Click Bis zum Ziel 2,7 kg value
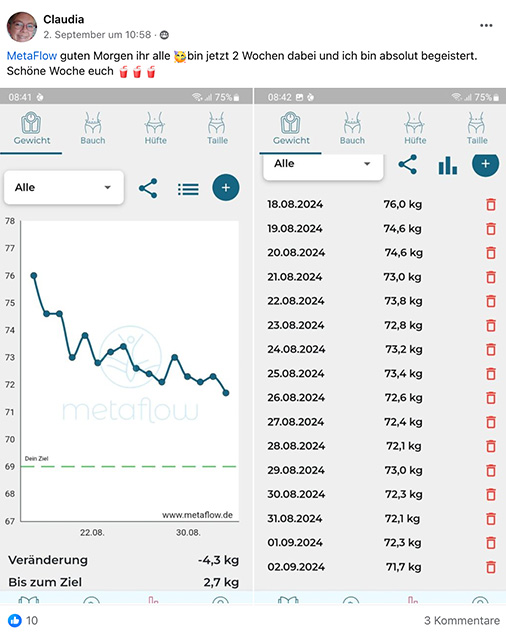Image resolution: width=506 pixels, height=640 pixels. [221, 582]
